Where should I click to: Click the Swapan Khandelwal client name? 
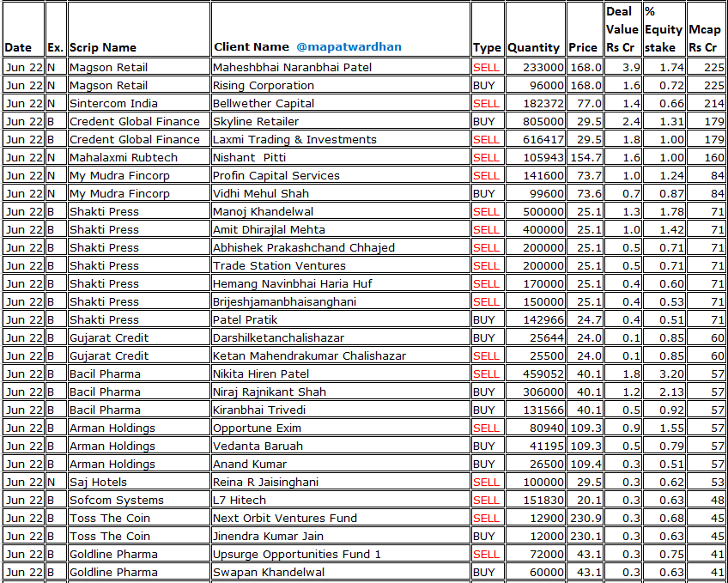pyautogui.click(x=340, y=573)
